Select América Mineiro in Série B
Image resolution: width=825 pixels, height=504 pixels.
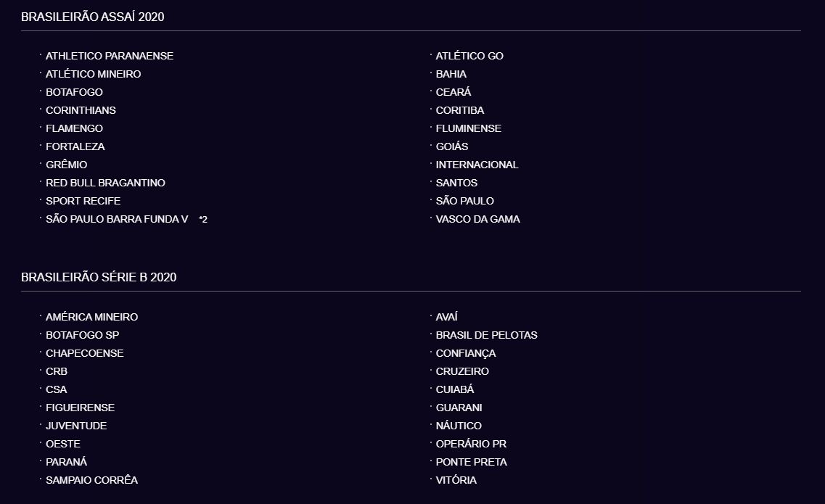tap(91, 317)
